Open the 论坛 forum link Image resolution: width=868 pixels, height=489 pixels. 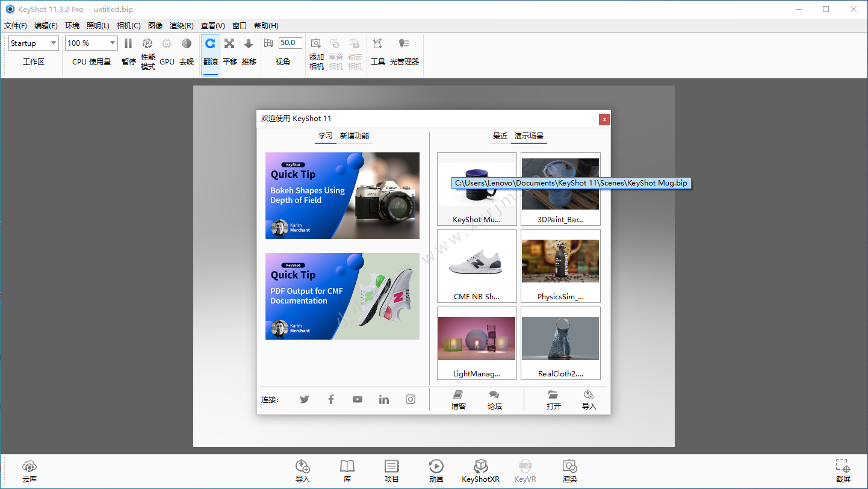tap(495, 400)
